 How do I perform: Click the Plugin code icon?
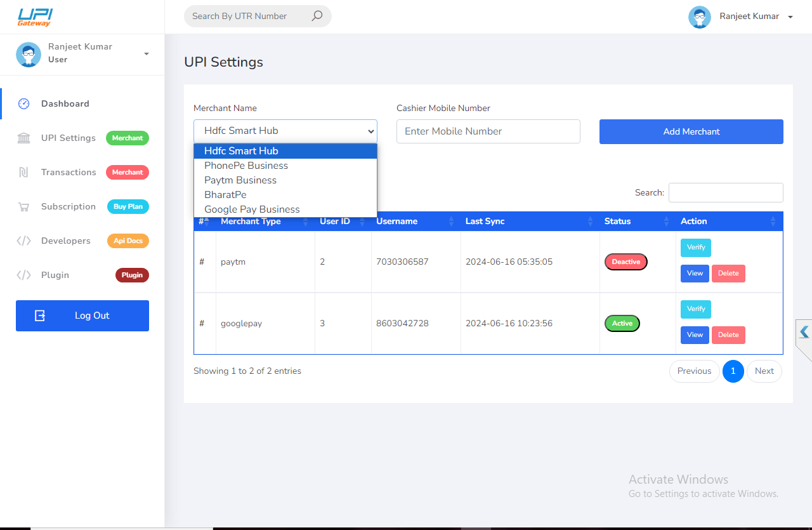click(x=24, y=275)
